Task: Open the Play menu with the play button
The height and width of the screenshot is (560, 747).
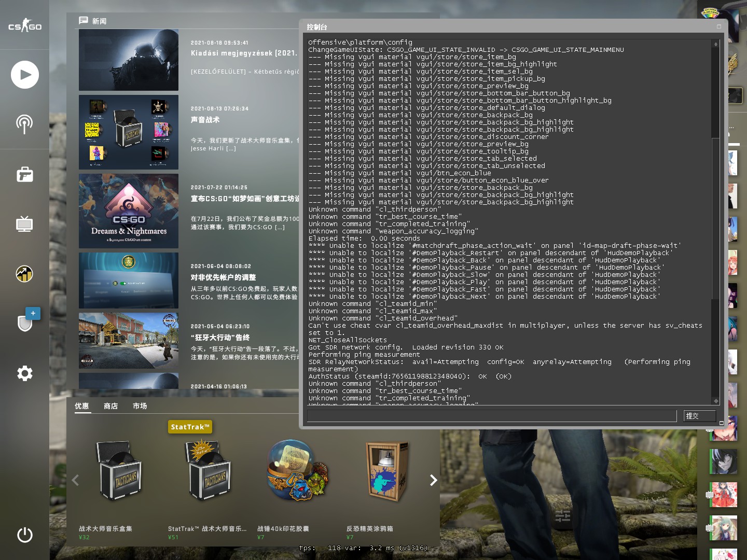Action: click(25, 75)
